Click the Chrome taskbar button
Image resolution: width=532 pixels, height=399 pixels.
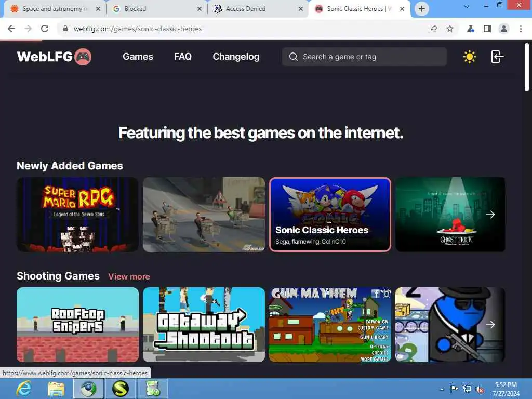click(88, 389)
